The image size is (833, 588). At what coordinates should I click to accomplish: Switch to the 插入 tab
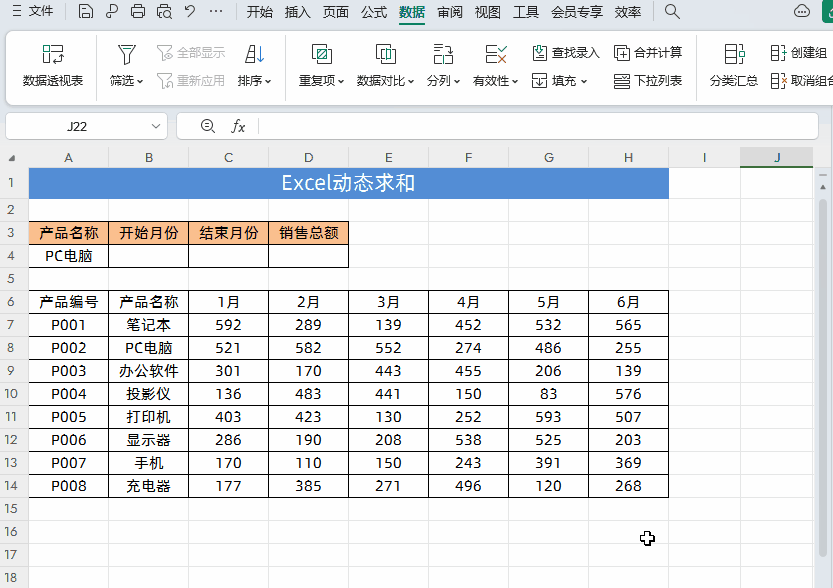(x=298, y=12)
